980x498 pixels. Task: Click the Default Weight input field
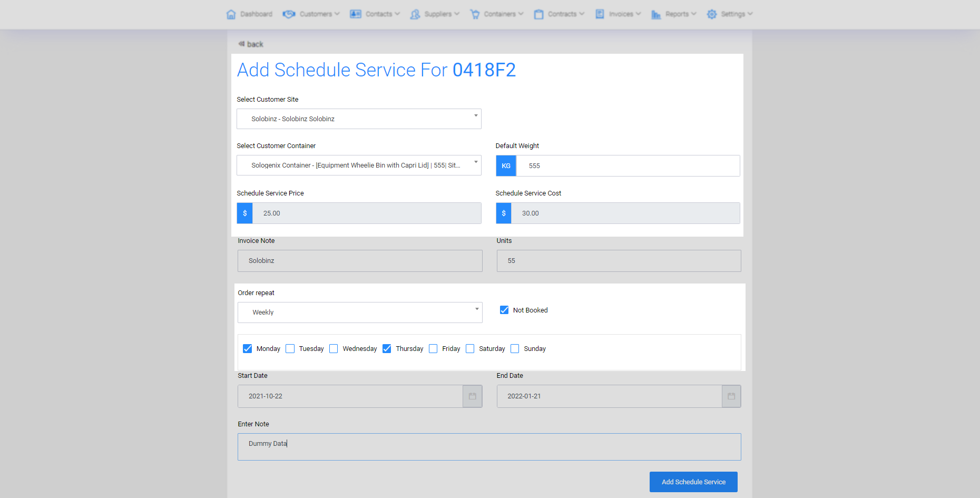(627, 166)
